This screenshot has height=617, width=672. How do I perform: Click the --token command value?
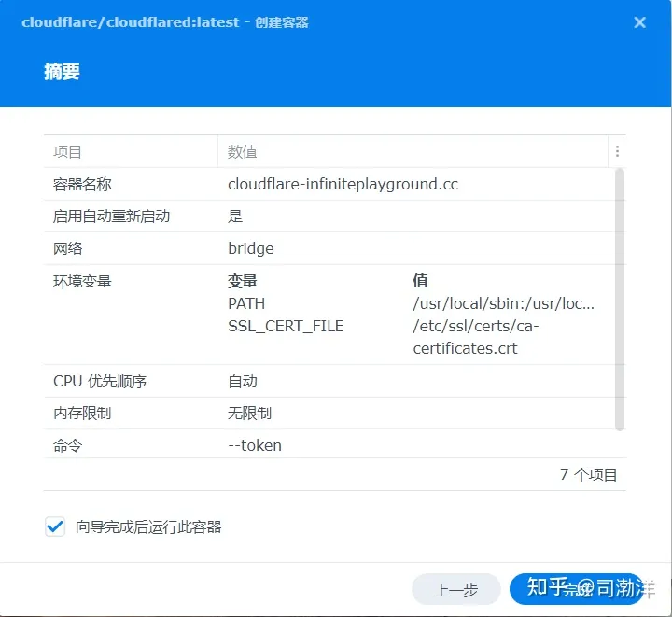coord(255,445)
